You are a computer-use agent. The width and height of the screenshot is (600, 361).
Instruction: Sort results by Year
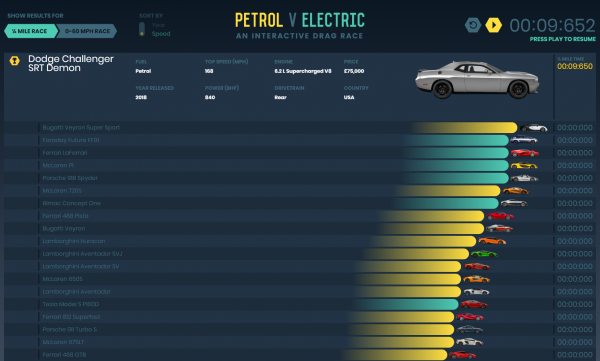pos(158,25)
